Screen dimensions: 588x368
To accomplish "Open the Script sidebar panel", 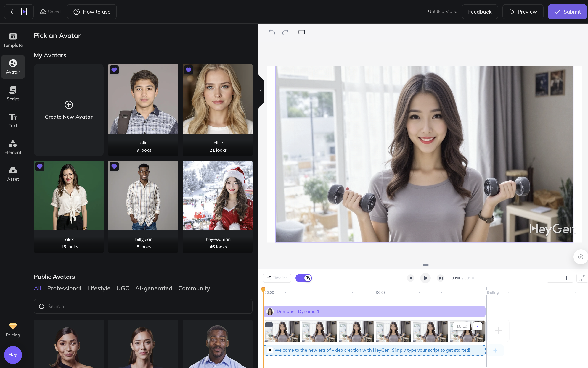I will pyautogui.click(x=13, y=93).
